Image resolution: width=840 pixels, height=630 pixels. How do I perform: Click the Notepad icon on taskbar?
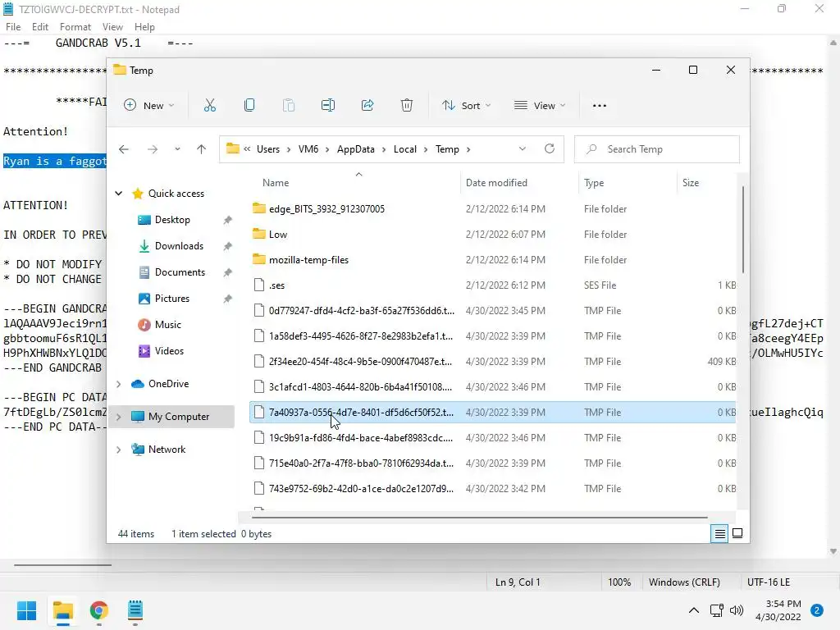[x=135, y=610]
